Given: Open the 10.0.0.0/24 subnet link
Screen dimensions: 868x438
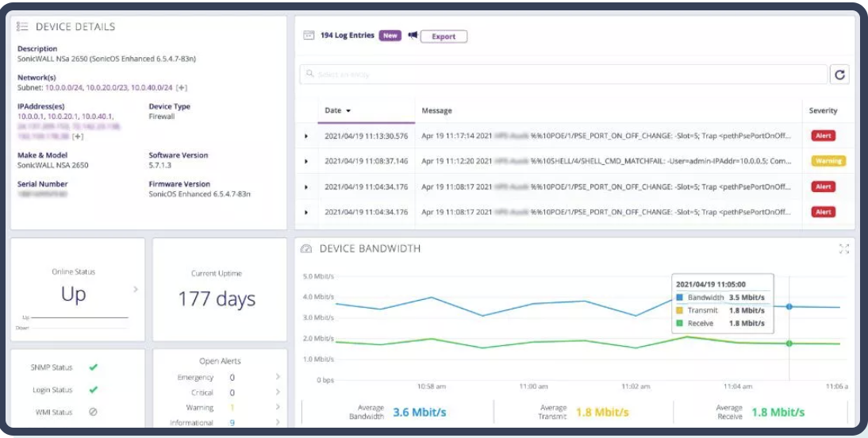Looking at the screenshot, I should tap(63, 87).
